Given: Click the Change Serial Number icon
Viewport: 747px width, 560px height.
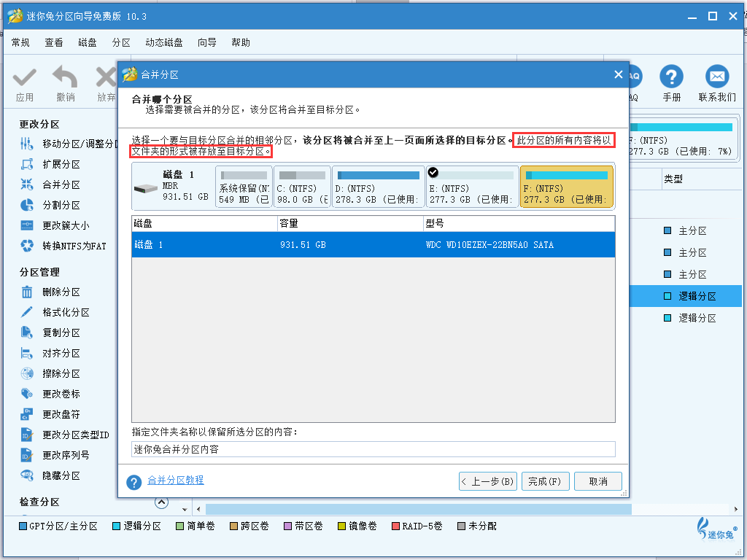Looking at the screenshot, I should 27,455.
